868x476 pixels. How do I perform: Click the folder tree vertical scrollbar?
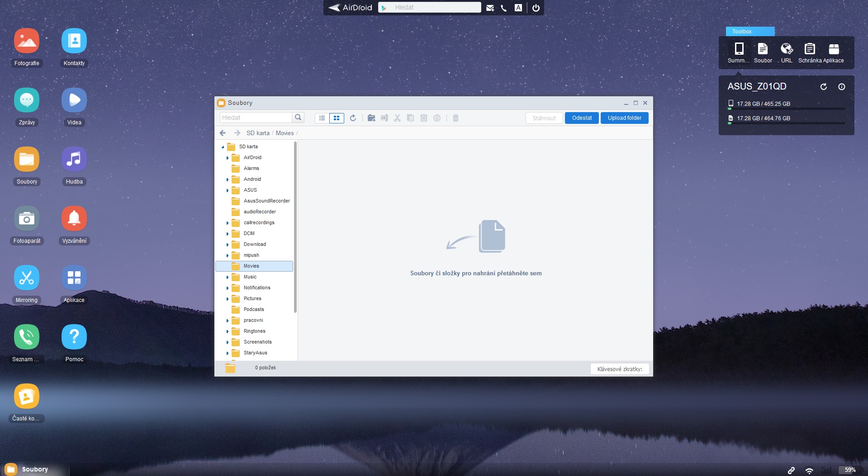(295, 227)
